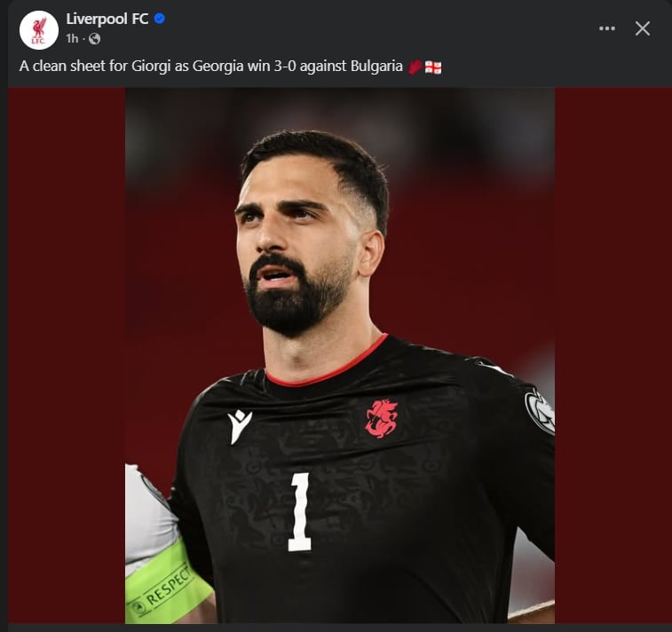Click the public audience globe icon
The image size is (672, 632).
pyautogui.click(x=94, y=39)
